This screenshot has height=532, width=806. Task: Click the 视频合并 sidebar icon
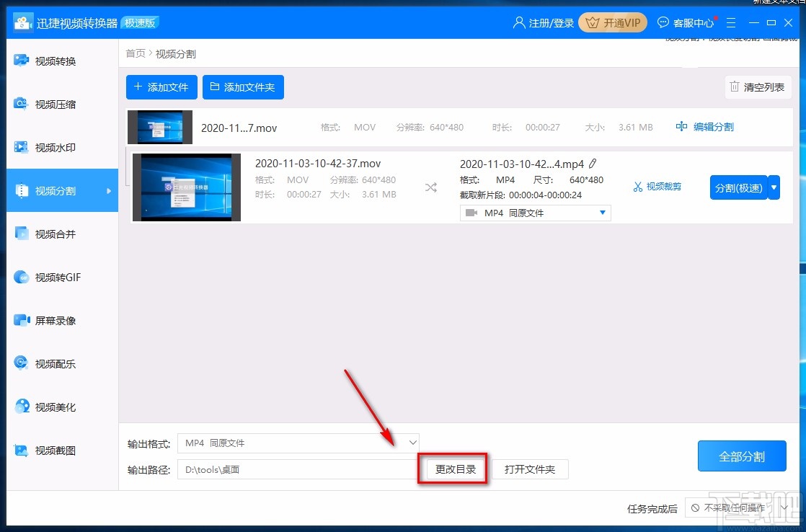click(x=22, y=234)
